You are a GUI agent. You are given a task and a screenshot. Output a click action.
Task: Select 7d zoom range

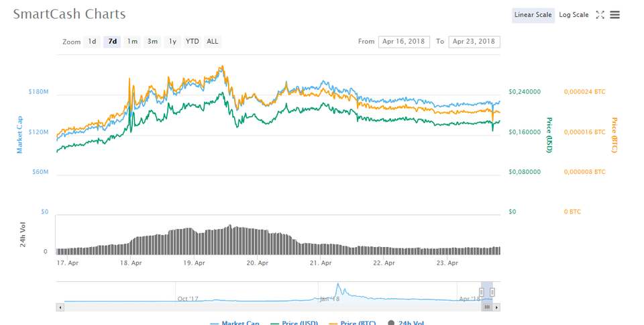tap(112, 42)
